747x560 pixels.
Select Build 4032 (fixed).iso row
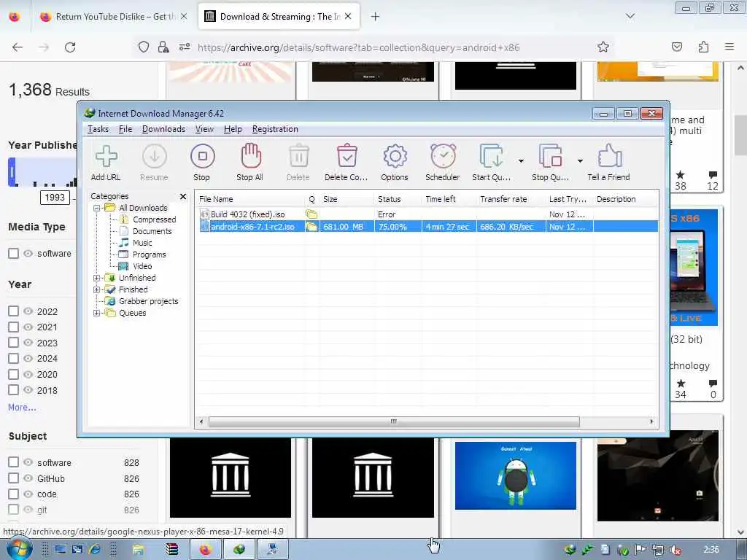tap(427, 214)
